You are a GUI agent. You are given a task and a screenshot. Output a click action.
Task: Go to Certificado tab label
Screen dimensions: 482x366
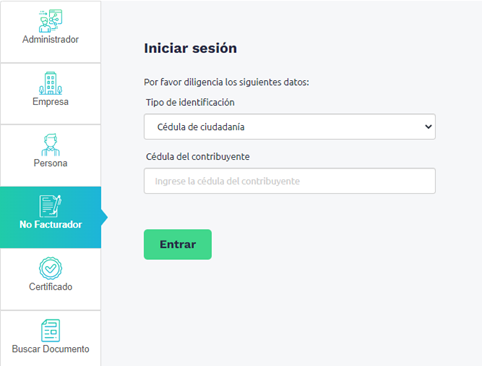pyautogui.click(x=50, y=287)
